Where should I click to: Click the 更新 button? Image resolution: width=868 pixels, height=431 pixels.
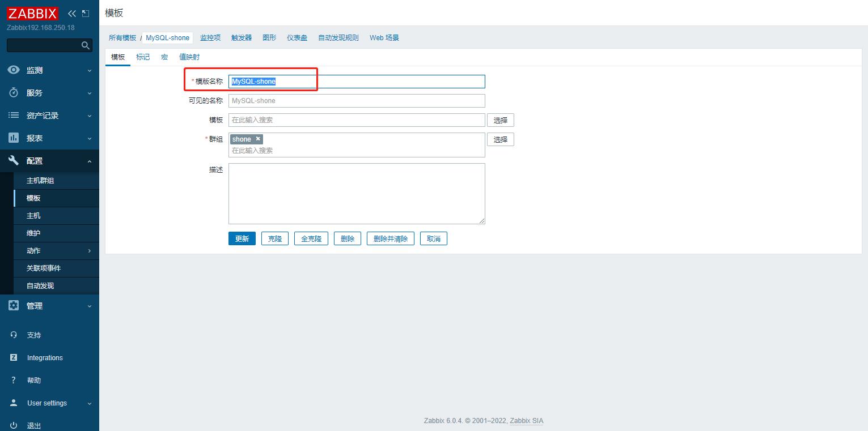tap(242, 238)
